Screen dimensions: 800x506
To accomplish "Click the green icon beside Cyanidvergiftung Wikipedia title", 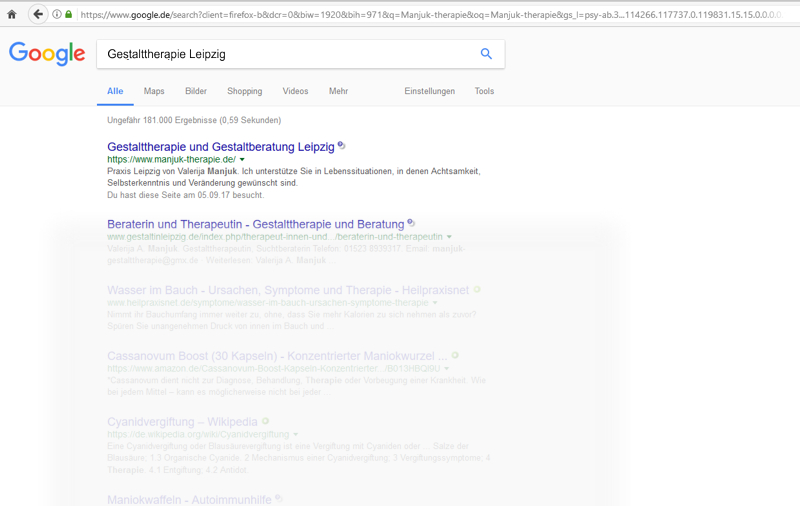I will click(x=265, y=421).
